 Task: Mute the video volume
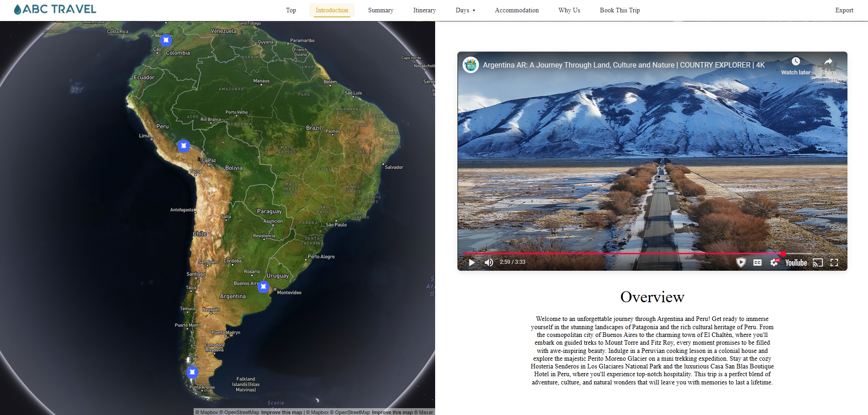489,262
